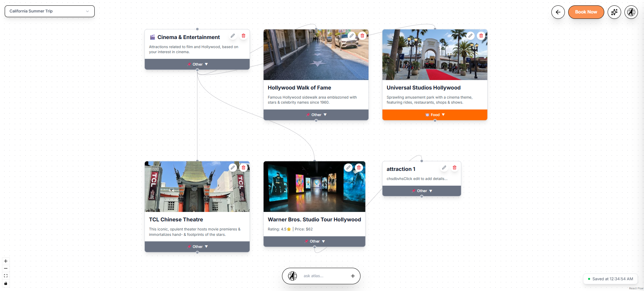
Task: Open Food category dropdown on Universal Studios
Action: click(435, 115)
